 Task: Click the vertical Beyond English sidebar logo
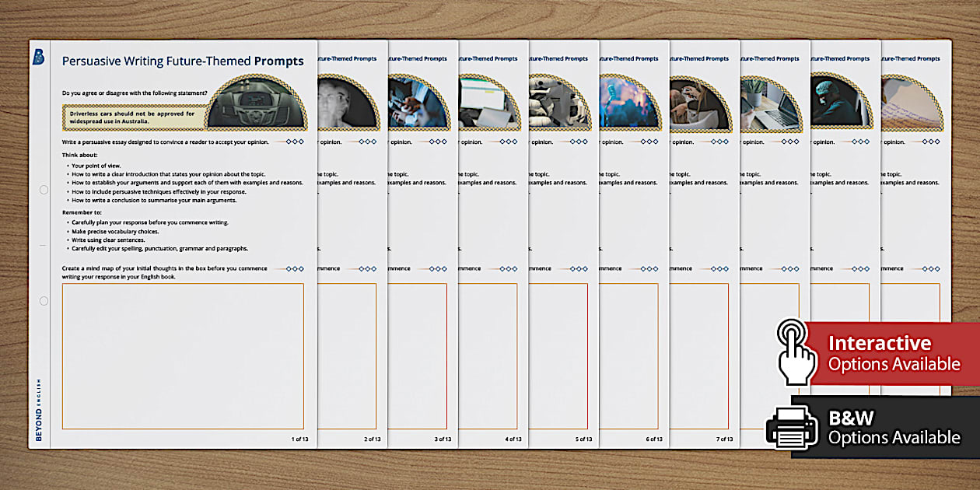pyautogui.click(x=39, y=410)
